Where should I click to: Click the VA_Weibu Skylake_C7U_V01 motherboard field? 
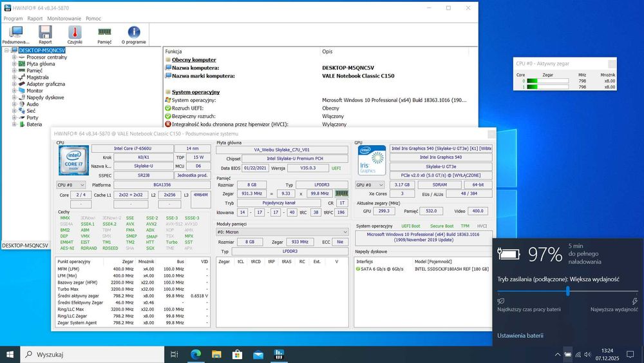pyautogui.click(x=282, y=150)
